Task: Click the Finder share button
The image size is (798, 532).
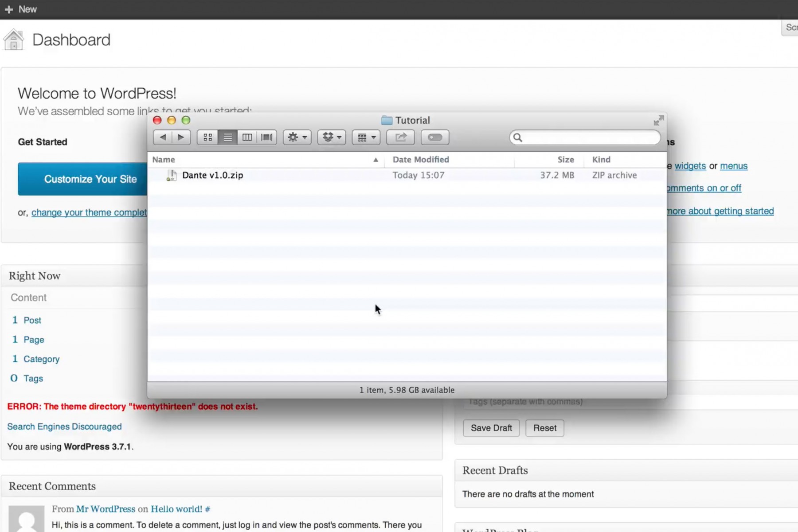Action: [400, 137]
